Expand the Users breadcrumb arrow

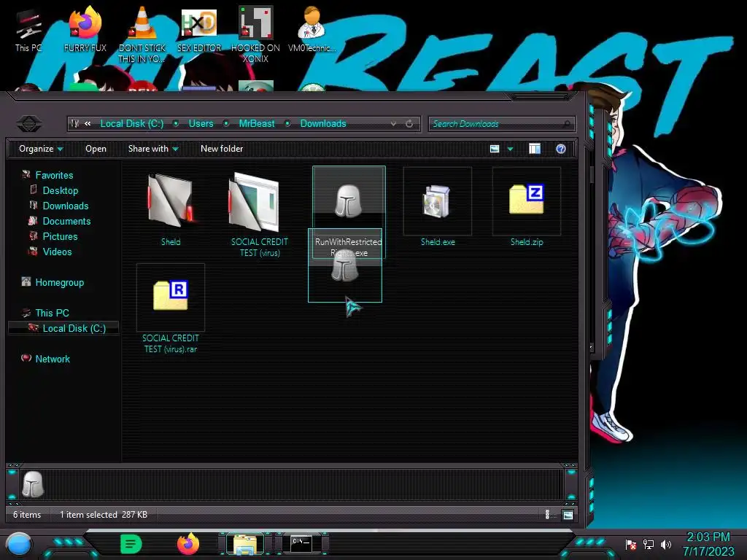pos(226,124)
